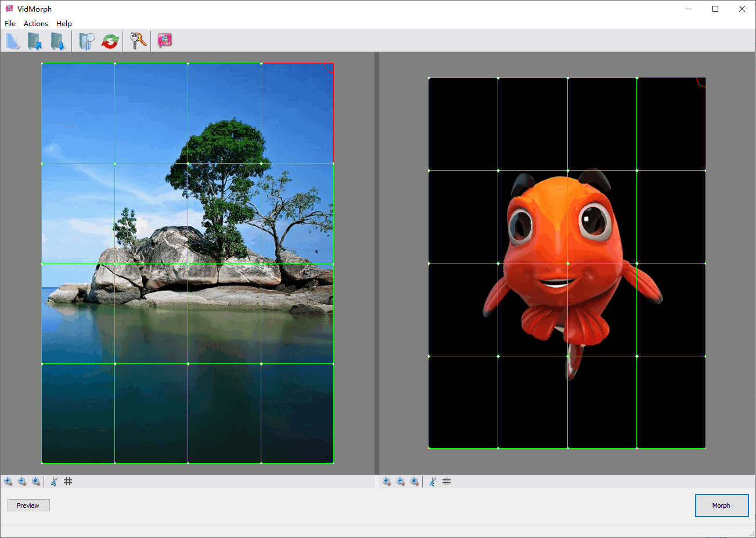Reset zoom on the right fish image

[415, 482]
